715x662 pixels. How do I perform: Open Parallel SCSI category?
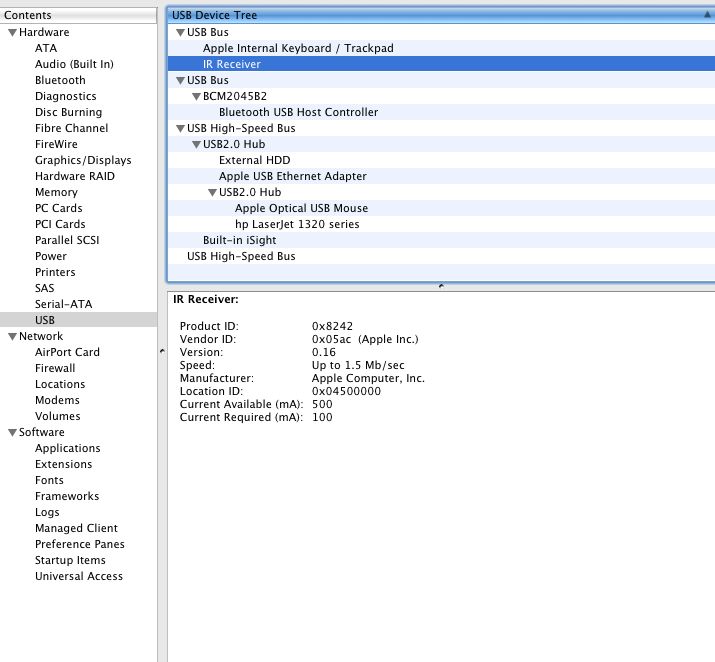(67, 240)
